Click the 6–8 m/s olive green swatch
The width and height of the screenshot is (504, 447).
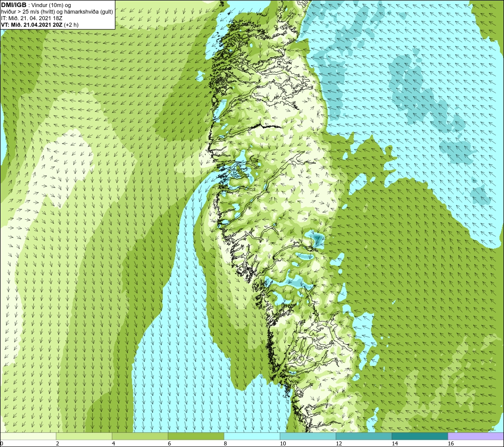[196, 436]
